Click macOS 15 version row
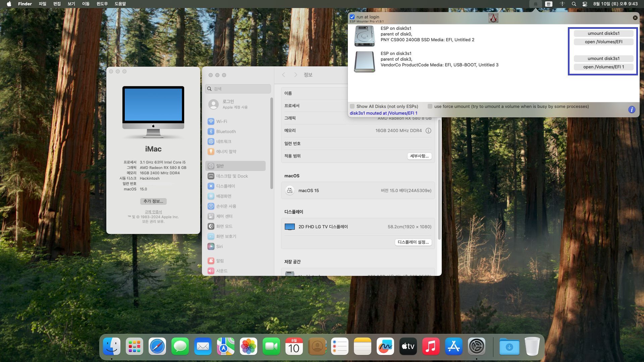 tap(358, 190)
